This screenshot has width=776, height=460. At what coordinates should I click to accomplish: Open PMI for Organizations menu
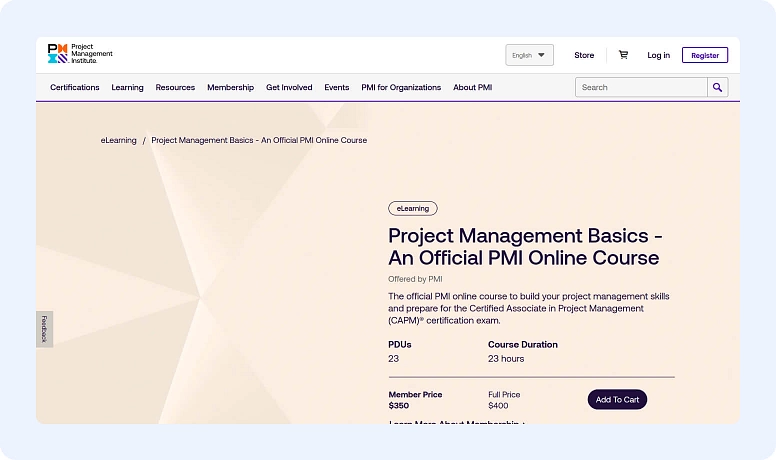coord(401,87)
